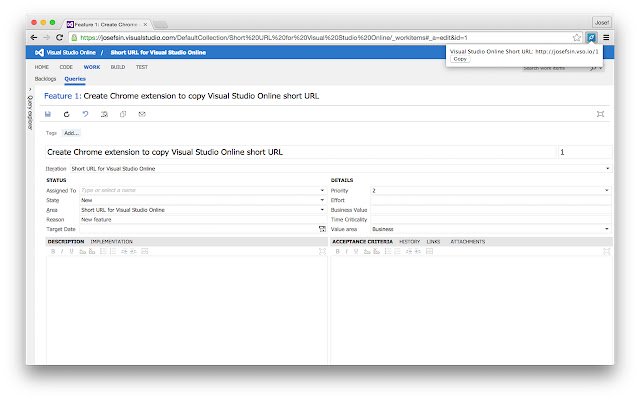The width and height of the screenshot is (640, 400).
Task: Go back with the browser back arrow
Action: coord(34,38)
